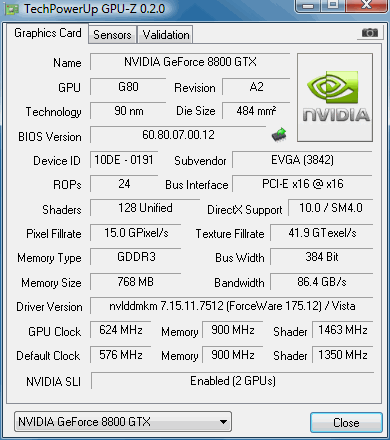Minimize the GPU-Z window
390x440 pixels.
pos(309,5)
